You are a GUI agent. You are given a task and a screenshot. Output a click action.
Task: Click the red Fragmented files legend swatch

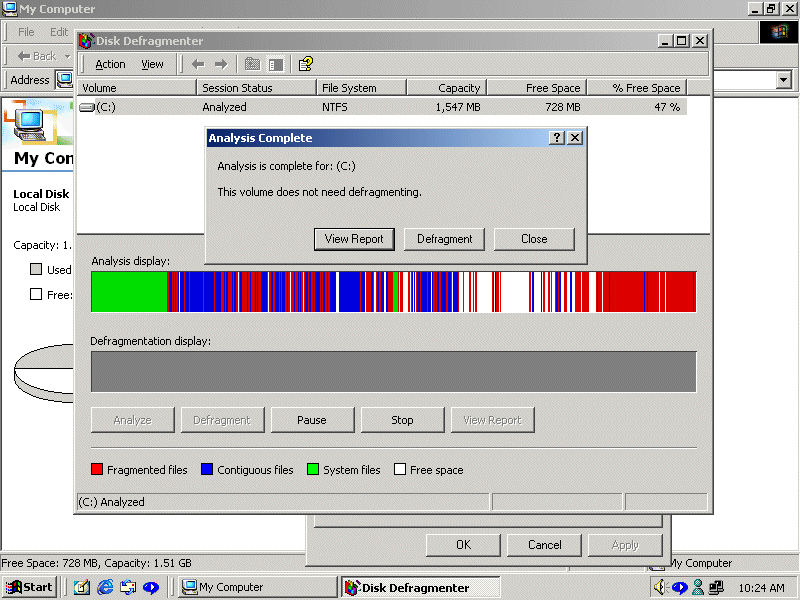pos(97,469)
